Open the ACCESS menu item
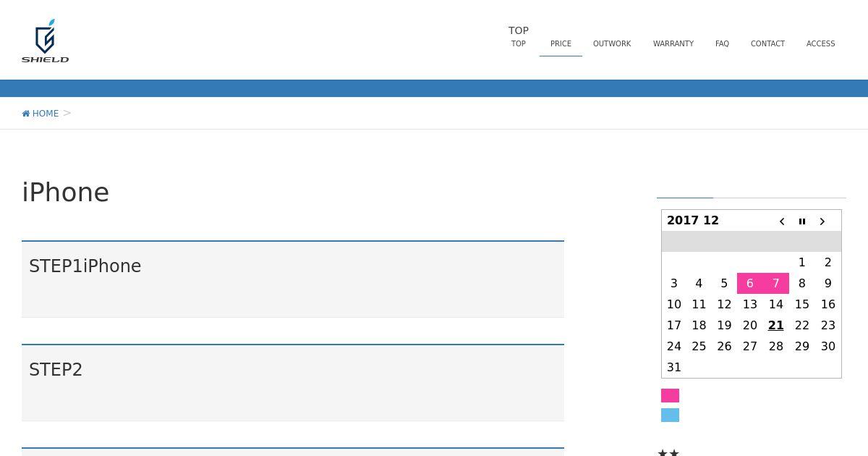This screenshot has width=868, height=456. point(821,43)
